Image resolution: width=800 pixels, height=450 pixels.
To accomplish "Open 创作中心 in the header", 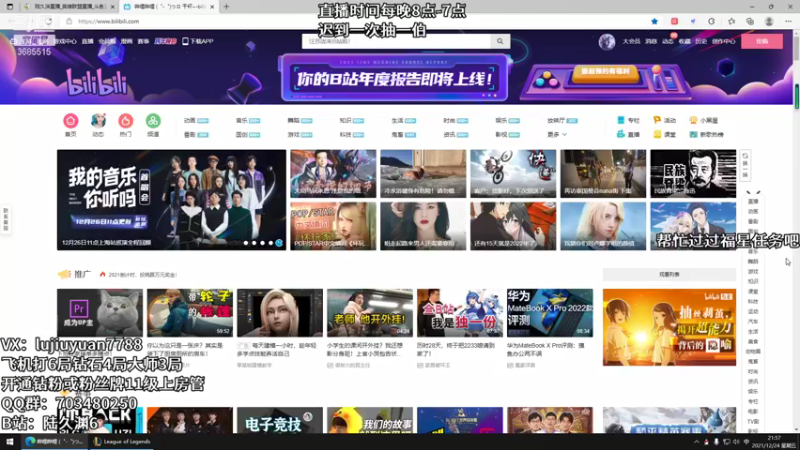I will pos(723,41).
